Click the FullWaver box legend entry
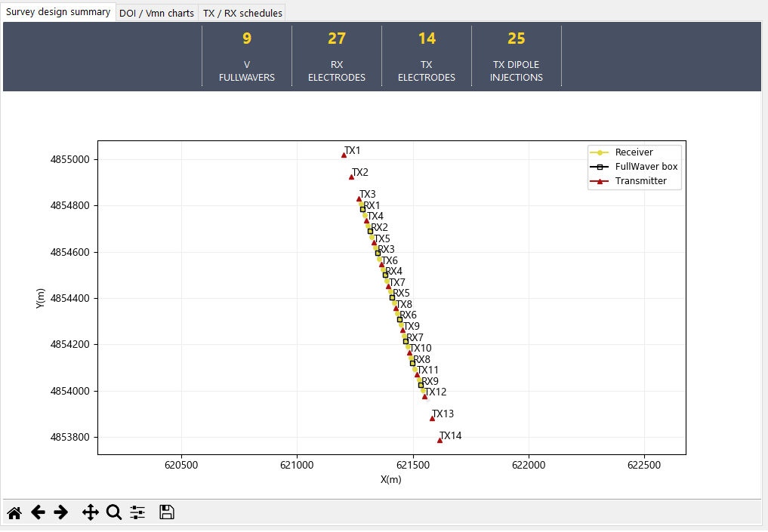Screen dimensions: 768x532 coord(634,167)
